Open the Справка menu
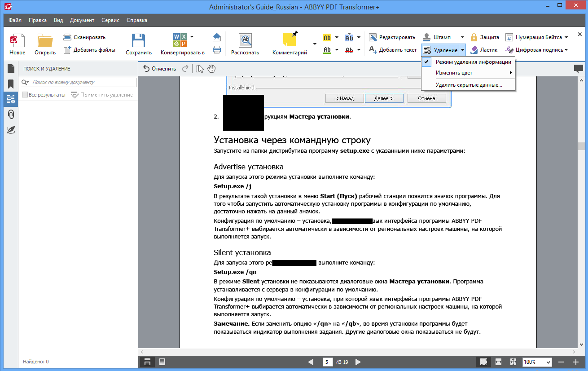The image size is (588, 371). point(137,20)
